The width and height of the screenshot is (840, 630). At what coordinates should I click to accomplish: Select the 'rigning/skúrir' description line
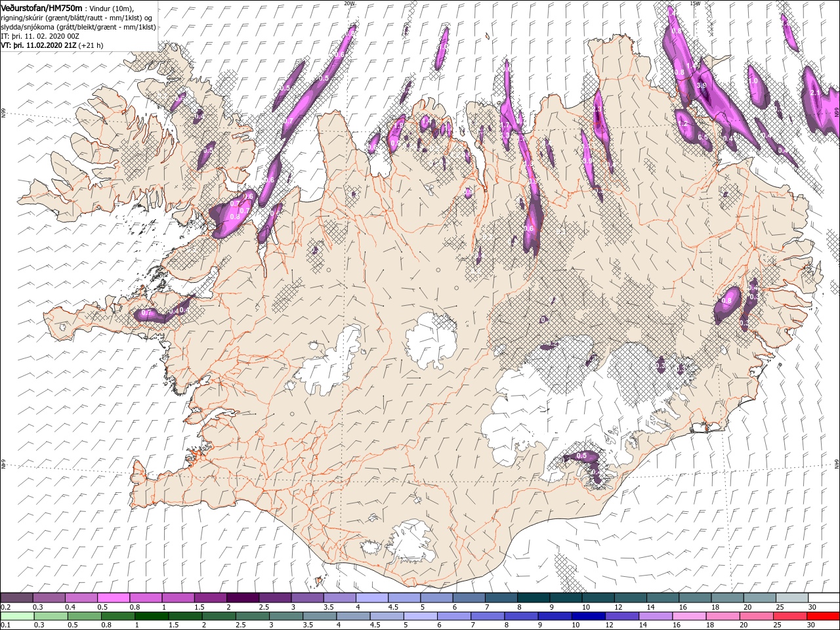click(x=76, y=18)
